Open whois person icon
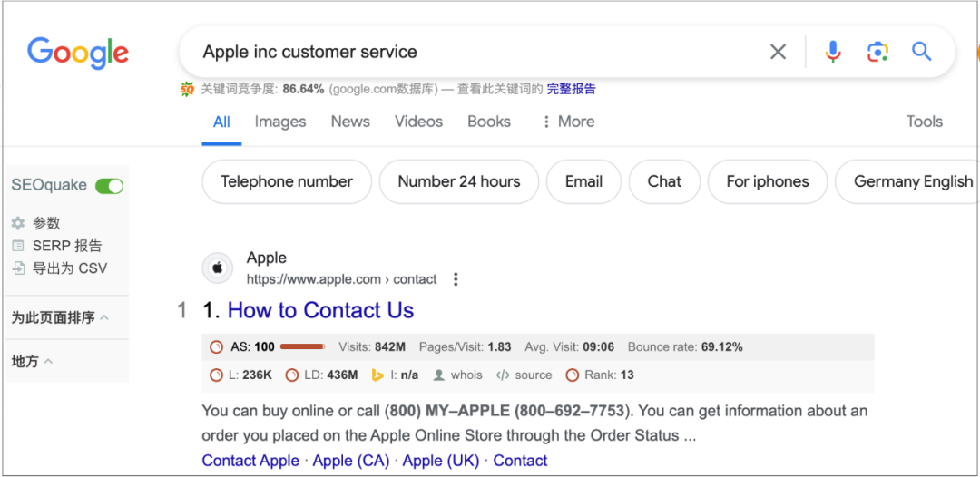Image resolution: width=980 pixels, height=477 pixels. point(439,375)
